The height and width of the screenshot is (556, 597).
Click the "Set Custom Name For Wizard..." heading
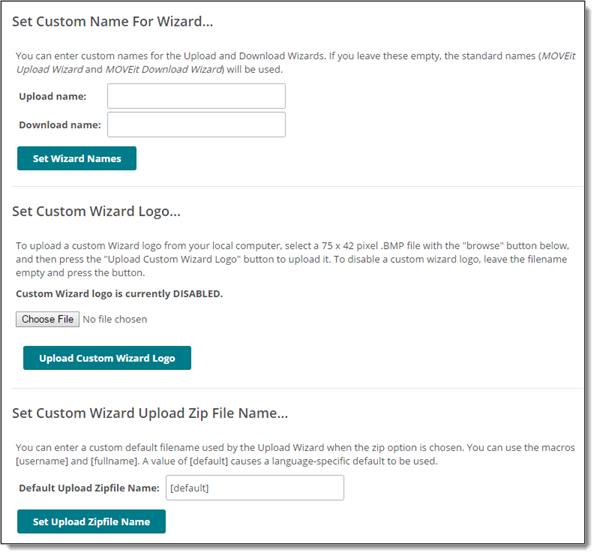click(x=112, y=21)
